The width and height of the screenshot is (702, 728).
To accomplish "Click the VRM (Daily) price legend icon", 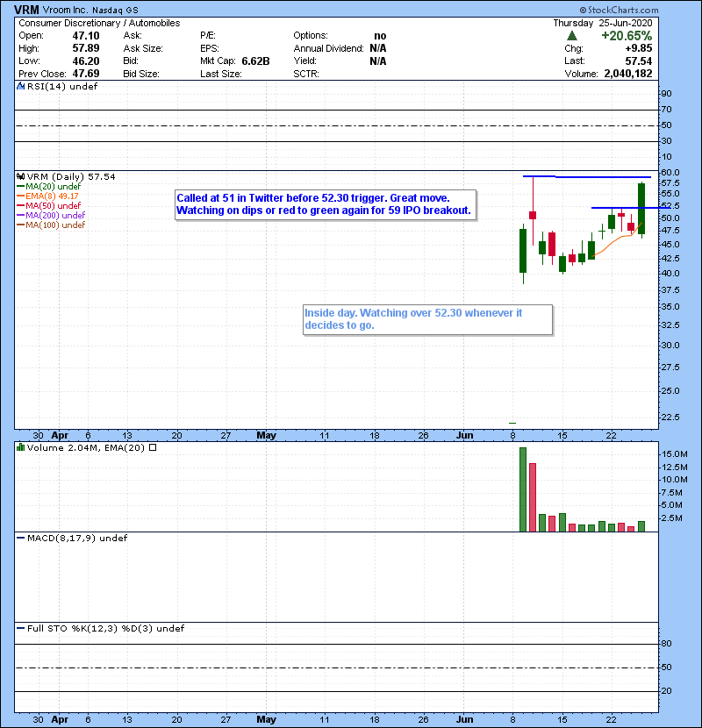I will click(19, 176).
